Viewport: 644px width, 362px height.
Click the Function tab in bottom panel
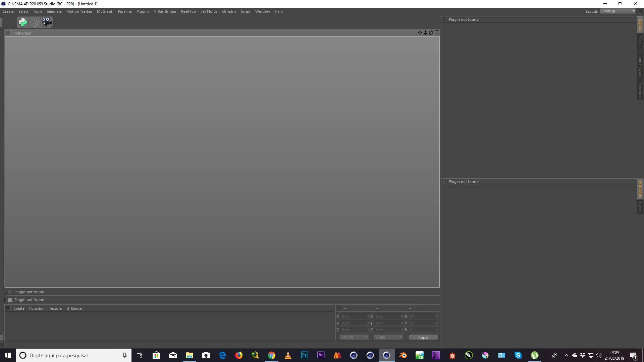point(37,308)
